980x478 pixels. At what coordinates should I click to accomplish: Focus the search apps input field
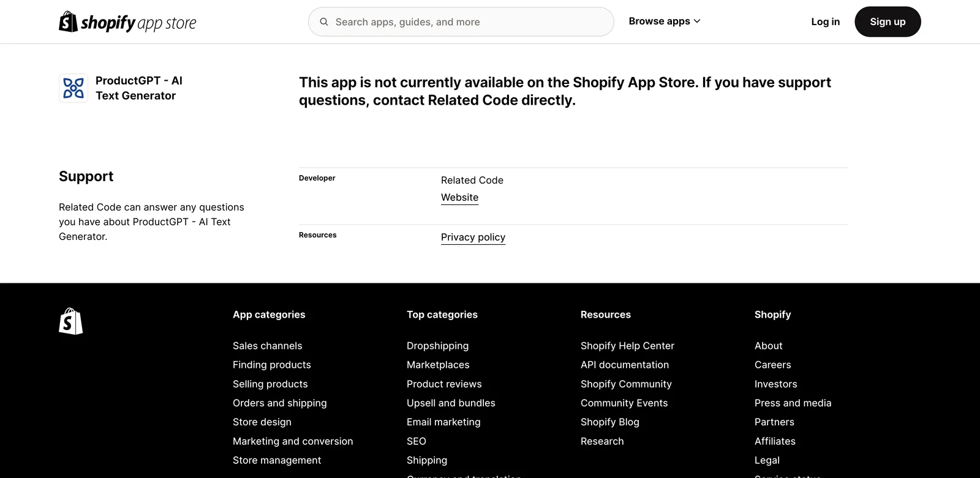[x=461, y=22]
